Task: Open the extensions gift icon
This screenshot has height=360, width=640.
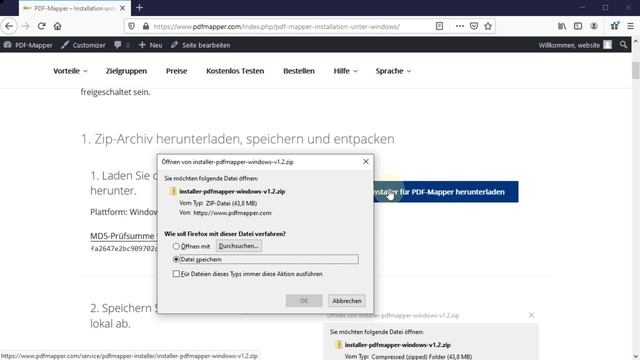Action: (x=615, y=26)
